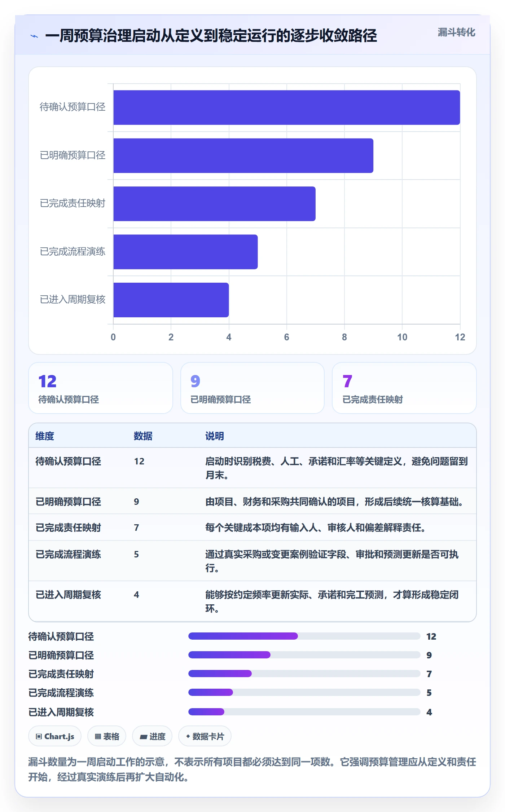This screenshot has height=812, width=505.
Task: Click the 待确认预算口径 chart bar
Action: tap(286, 107)
